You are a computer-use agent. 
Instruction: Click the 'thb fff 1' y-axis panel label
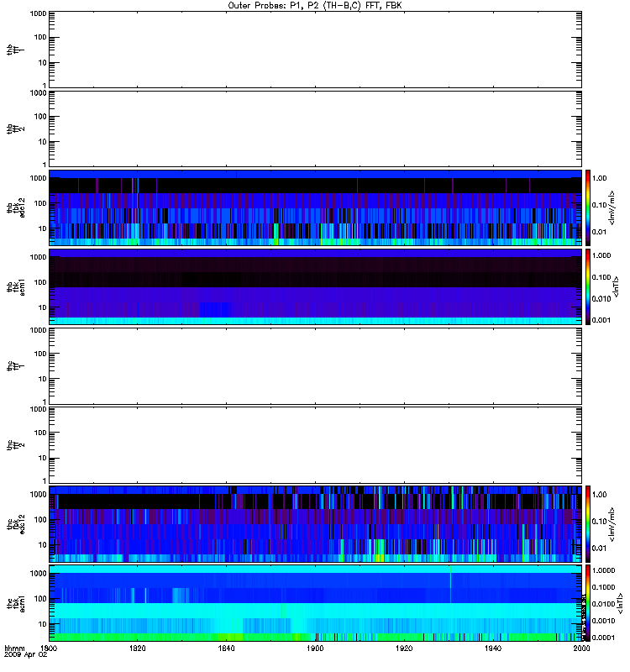click(16, 50)
